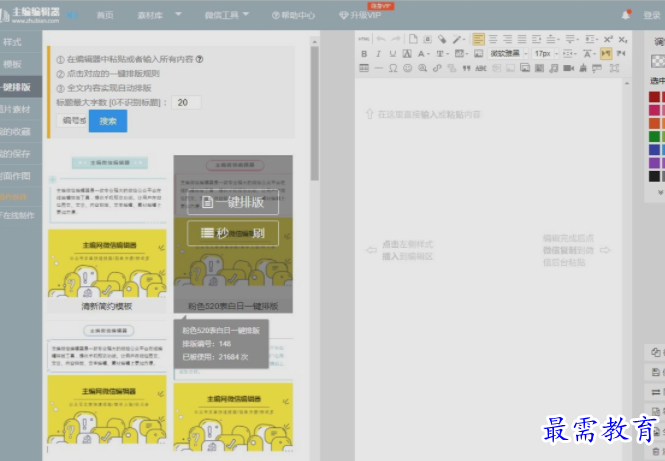Toggle justify text alignment

tap(522, 39)
